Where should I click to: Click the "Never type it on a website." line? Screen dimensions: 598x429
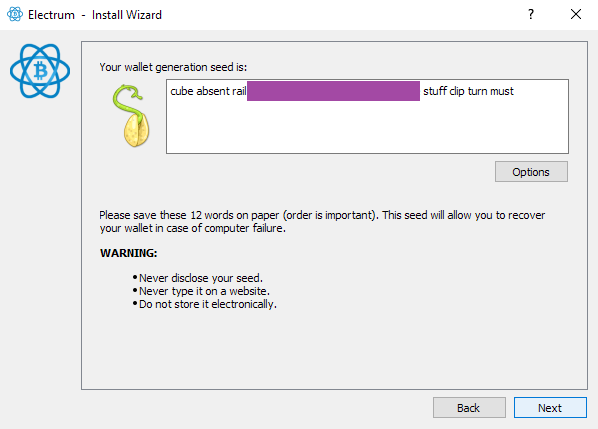[201, 291]
